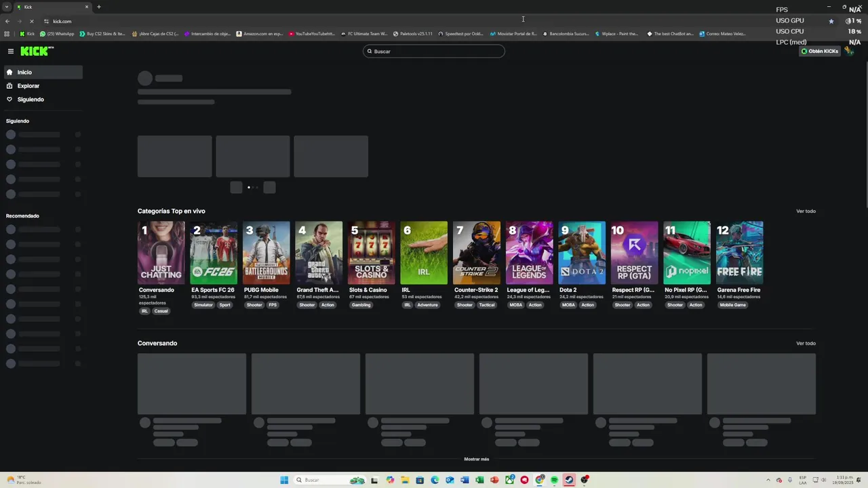Open the Amazon.com bookmark

coord(260,34)
